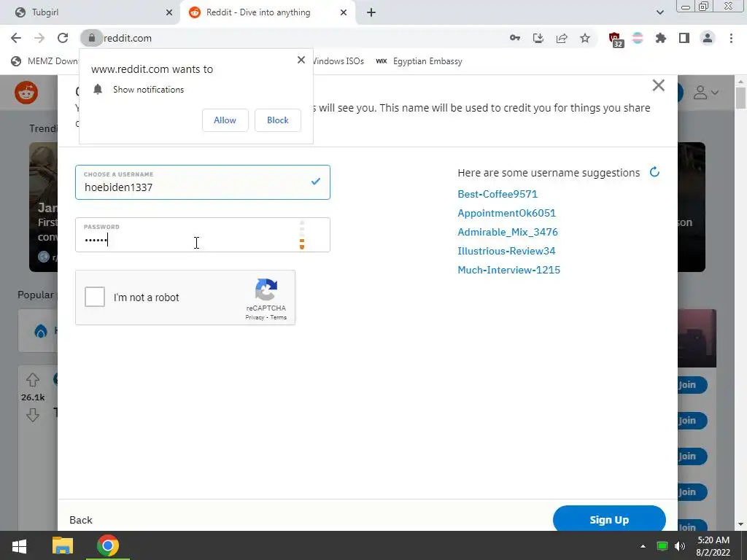Pick username Best-Coffee9571
The width and height of the screenshot is (747, 560).
point(498,194)
